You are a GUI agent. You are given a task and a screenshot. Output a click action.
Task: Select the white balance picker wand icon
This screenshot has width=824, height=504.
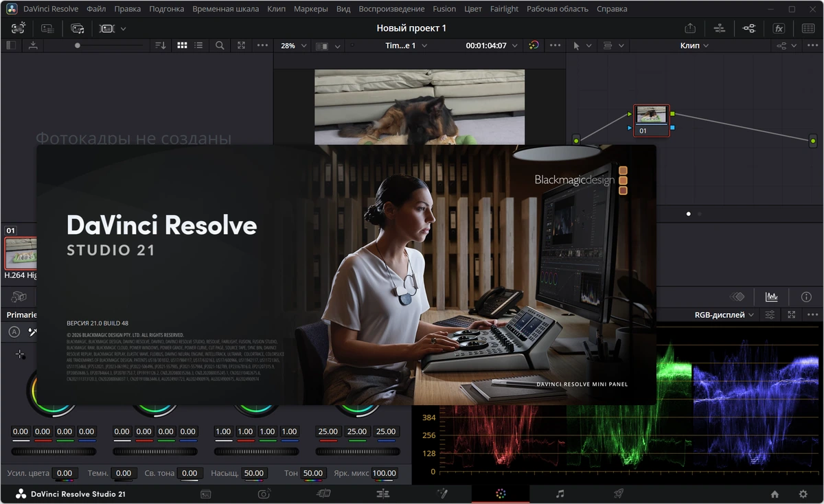tap(32, 332)
